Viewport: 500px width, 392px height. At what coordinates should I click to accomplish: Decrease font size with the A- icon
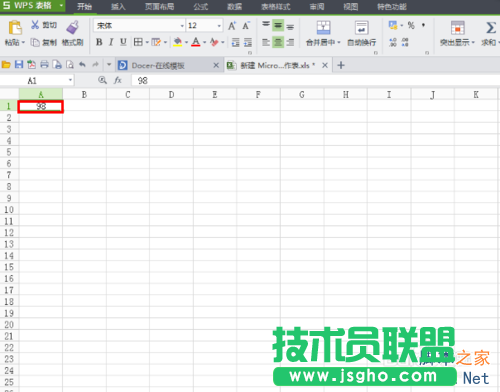[246, 26]
